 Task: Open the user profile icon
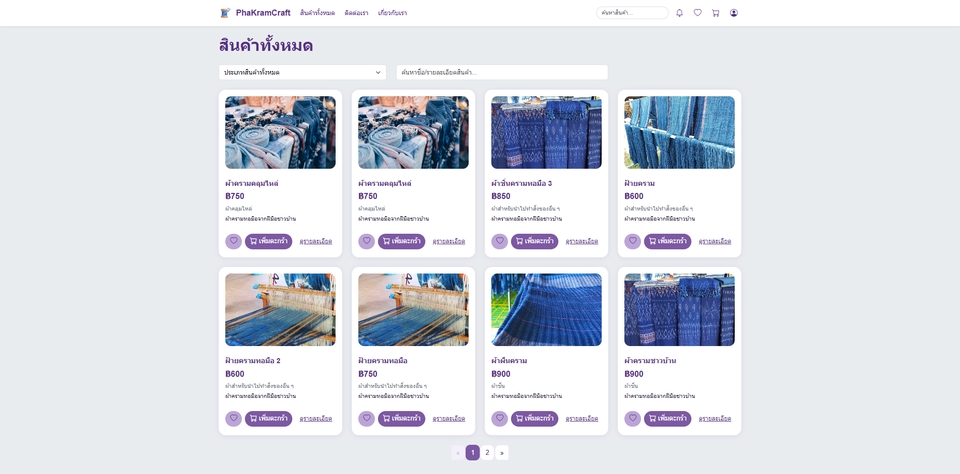(734, 13)
